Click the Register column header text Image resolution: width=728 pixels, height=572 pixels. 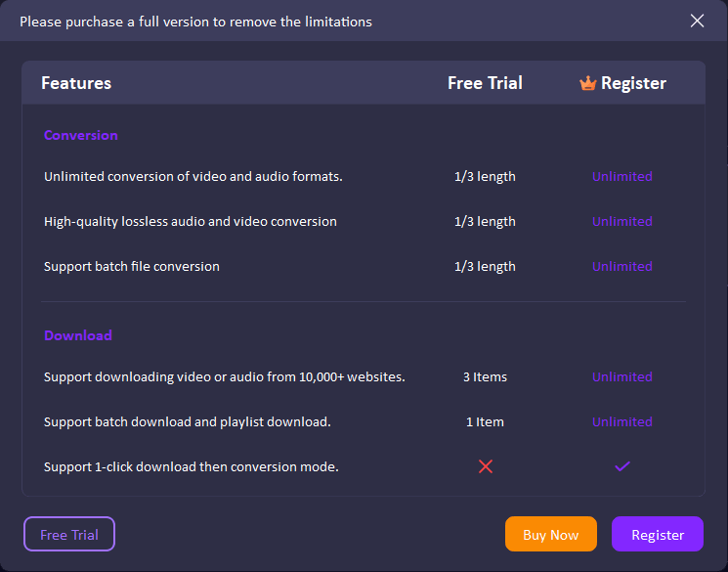click(633, 83)
